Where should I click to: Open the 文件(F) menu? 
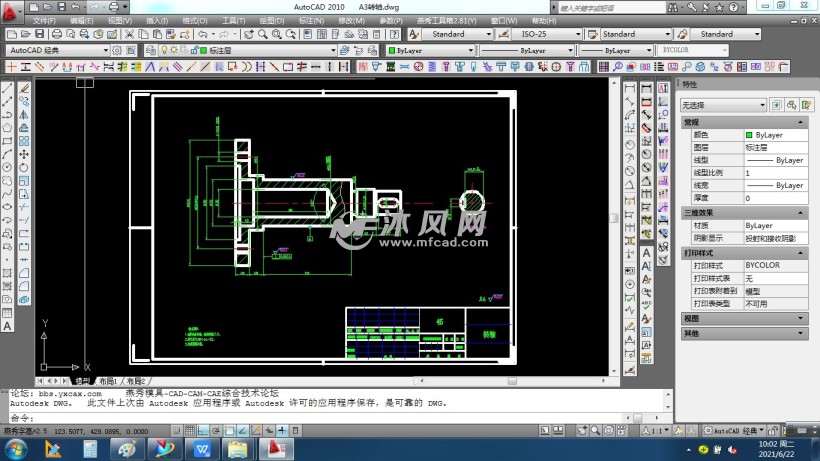[44, 21]
